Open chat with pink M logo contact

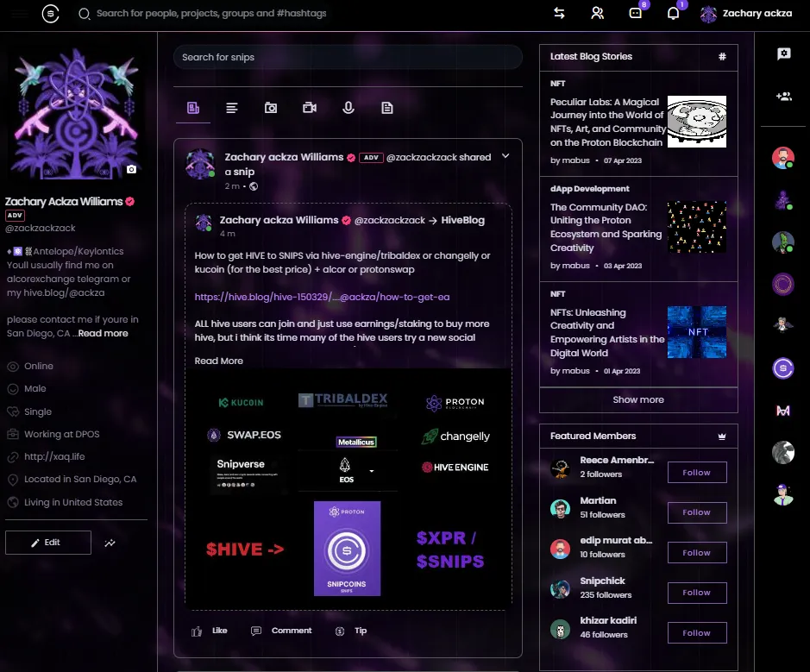tap(783, 411)
